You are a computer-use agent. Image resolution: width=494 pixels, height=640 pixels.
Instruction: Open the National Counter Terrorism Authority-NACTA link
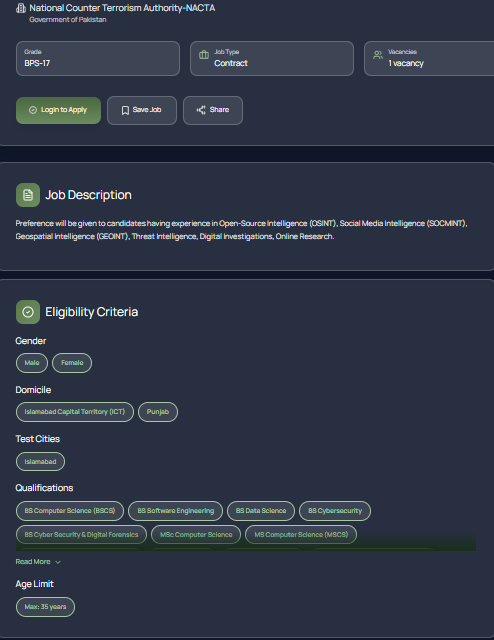[122, 8]
